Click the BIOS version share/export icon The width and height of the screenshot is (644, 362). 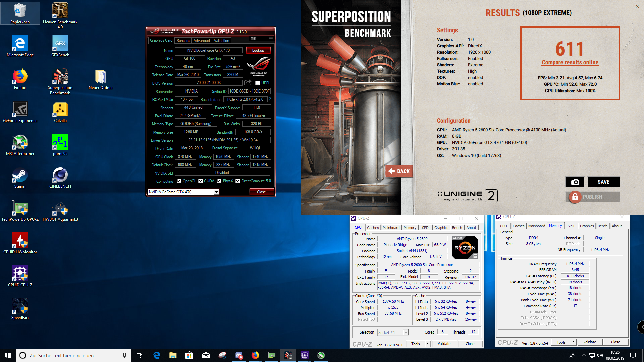point(248,83)
